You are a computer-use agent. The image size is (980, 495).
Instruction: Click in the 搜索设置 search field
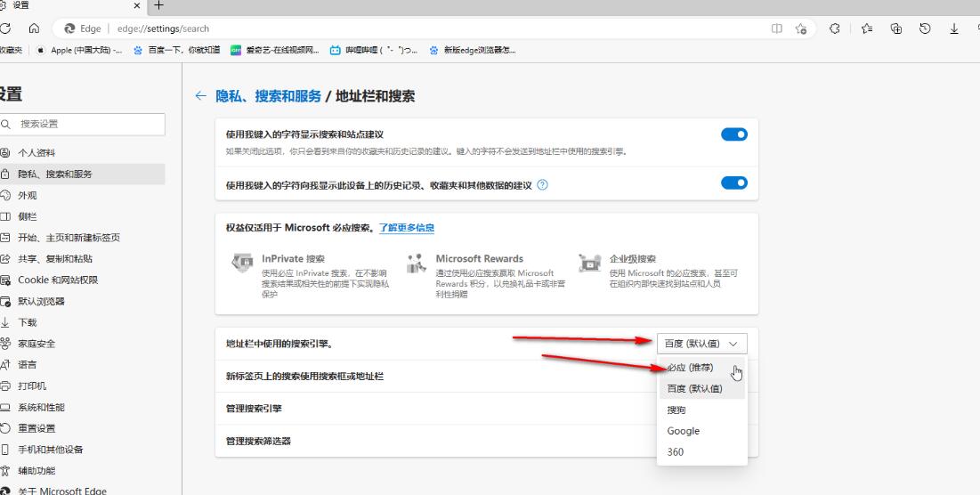pos(83,125)
